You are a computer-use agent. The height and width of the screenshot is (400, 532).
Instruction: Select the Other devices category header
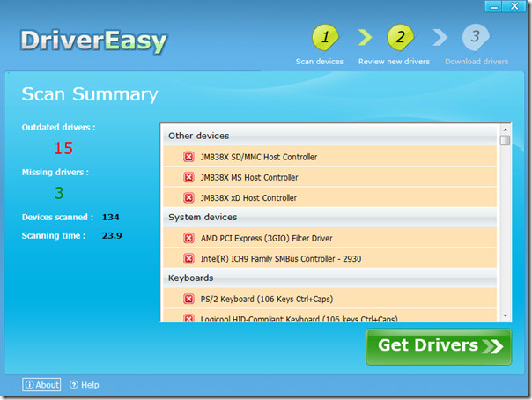(x=329, y=136)
